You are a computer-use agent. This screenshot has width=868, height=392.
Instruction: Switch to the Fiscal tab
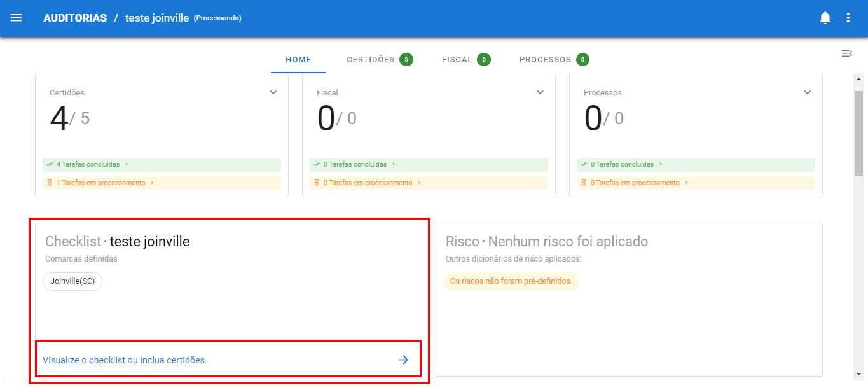tap(457, 60)
